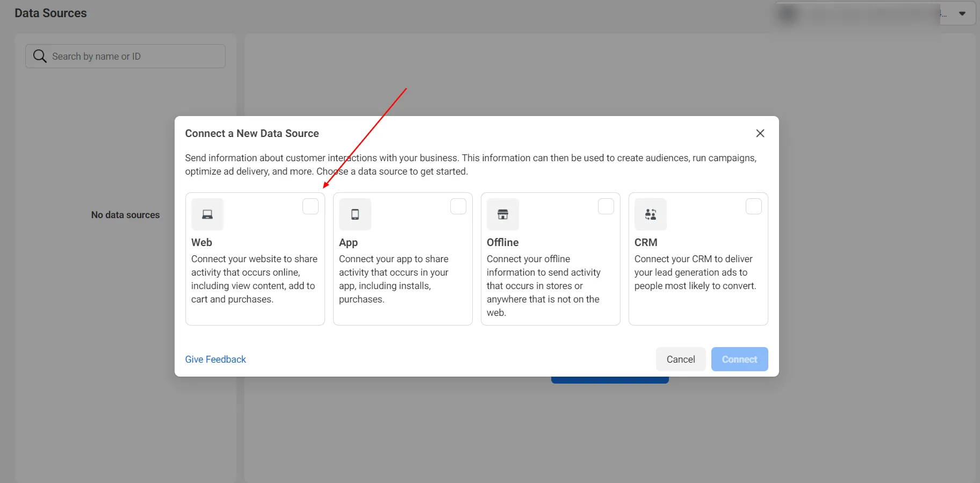Screen dimensions: 980x483
Task: Click the search magnifier icon
Action: click(x=40, y=56)
